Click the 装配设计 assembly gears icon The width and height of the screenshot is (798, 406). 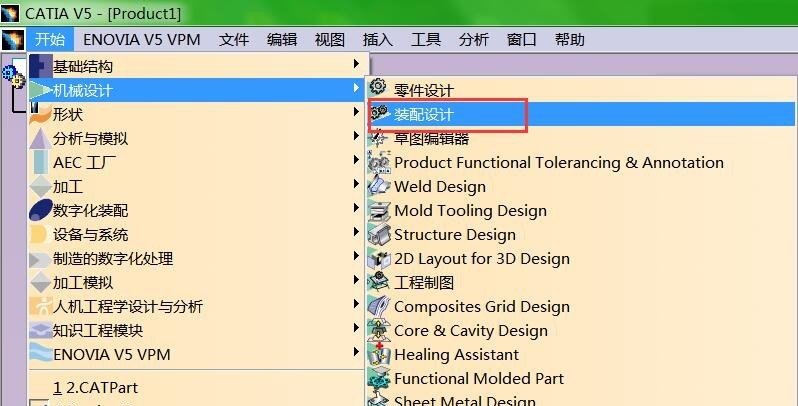pyautogui.click(x=379, y=113)
